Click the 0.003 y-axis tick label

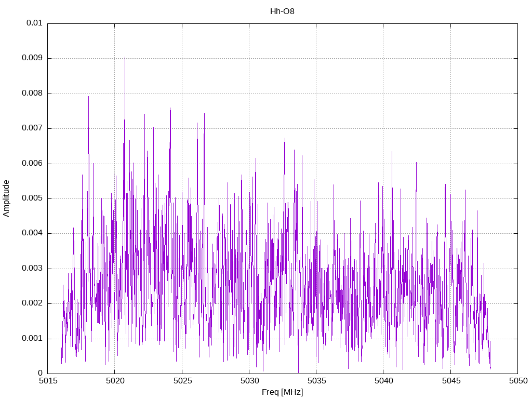click(x=32, y=269)
